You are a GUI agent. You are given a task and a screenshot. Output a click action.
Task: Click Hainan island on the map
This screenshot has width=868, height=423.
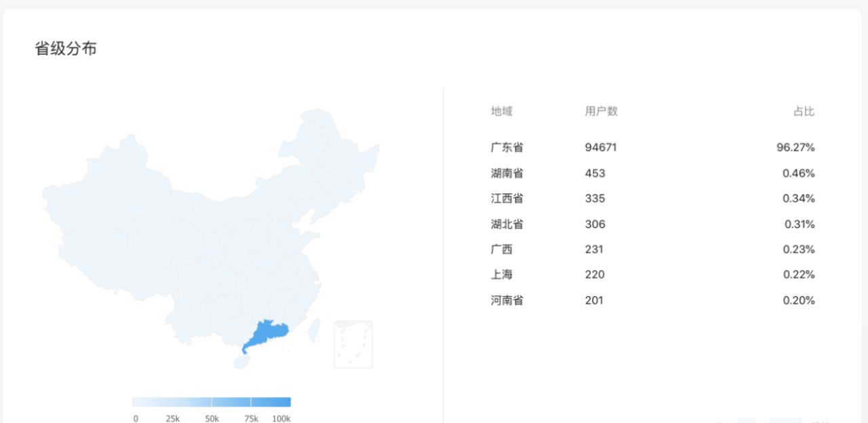point(241,362)
